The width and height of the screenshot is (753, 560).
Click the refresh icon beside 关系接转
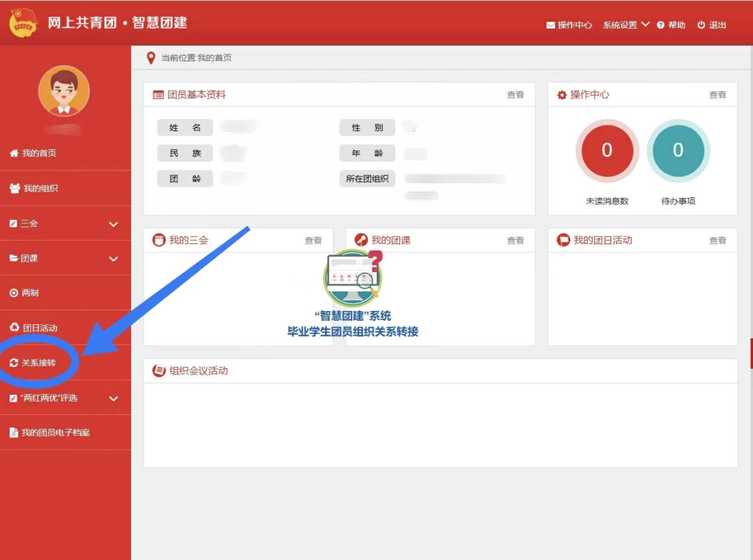pyautogui.click(x=14, y=363)
